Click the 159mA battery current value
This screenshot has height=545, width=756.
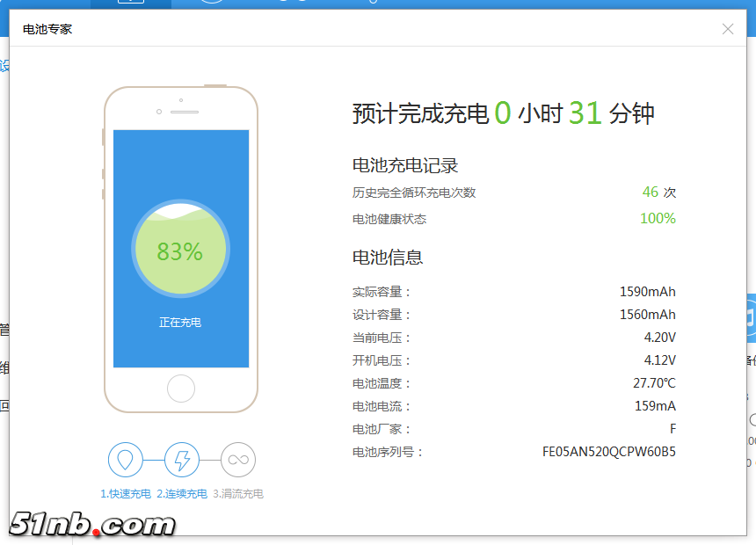655,406
